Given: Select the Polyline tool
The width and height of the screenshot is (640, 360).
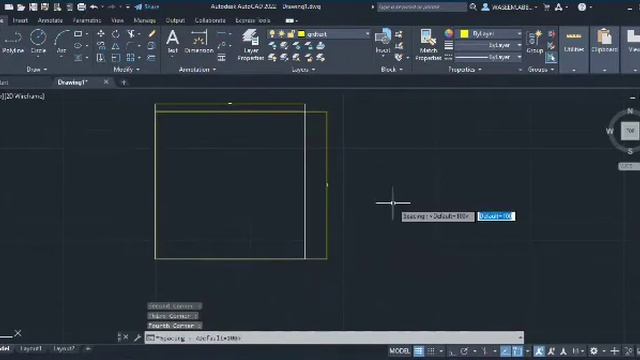Looking at the screenshot, I should (13, 42).
